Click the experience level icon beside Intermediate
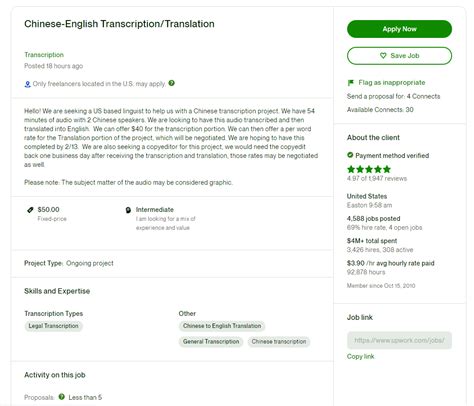The height and width of the screenshot is (406, 474). tap(128, 210)
